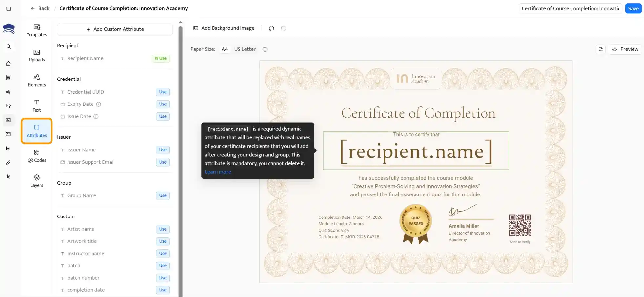Viewport: 644px width, 297px height.
Task: Open the search icon in left rail
Action: pos(9,47)
